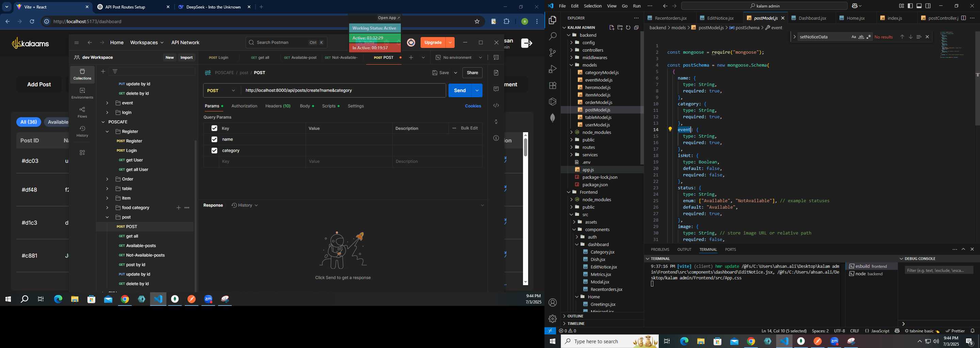Expand the controllers folder in Explorer
The width and height of the screenshot is (980, 348).
click(571, 50)
